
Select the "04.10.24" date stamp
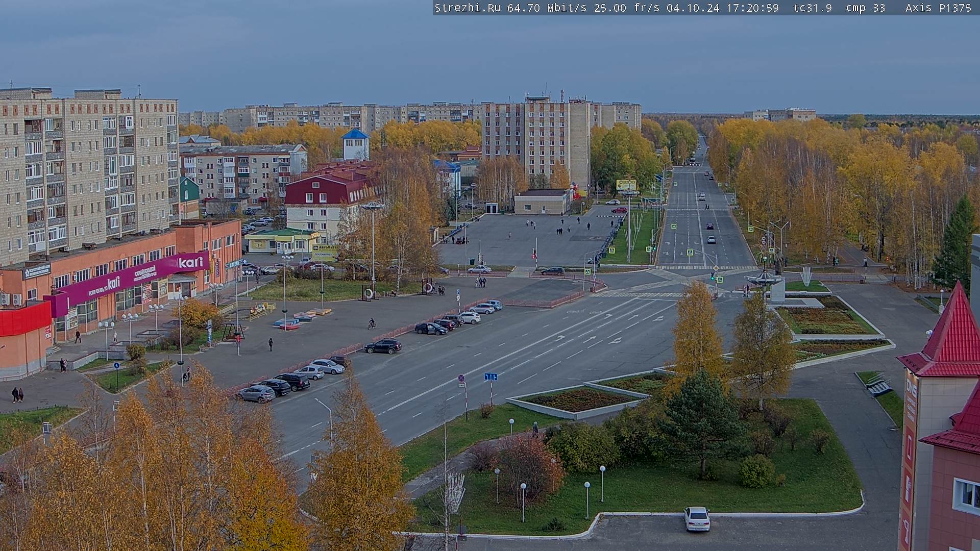click(x=693, y=8)
